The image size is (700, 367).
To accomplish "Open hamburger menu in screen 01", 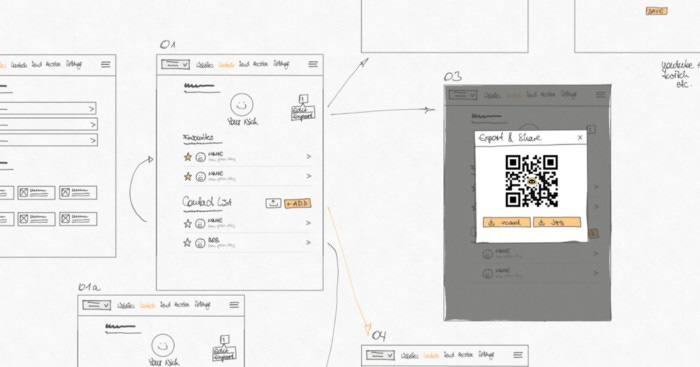I will pyautogui.click(x=313, y=64).
